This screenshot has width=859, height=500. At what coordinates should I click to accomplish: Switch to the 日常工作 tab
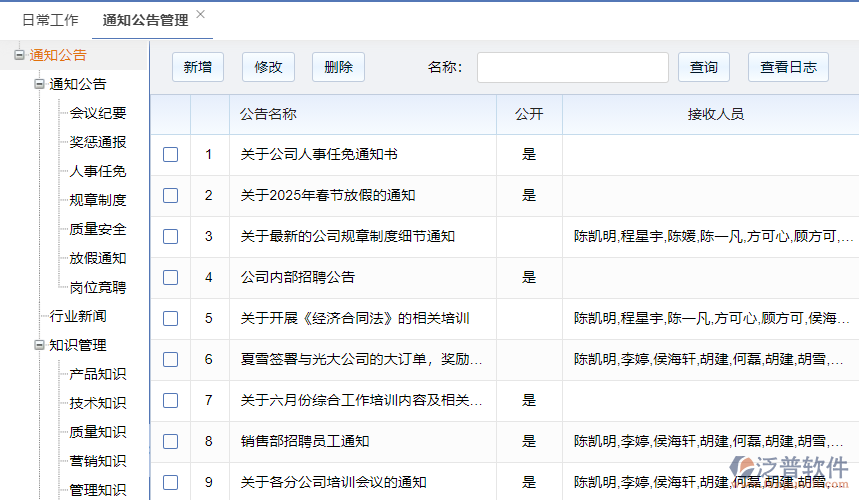click(x=50, y=20)
